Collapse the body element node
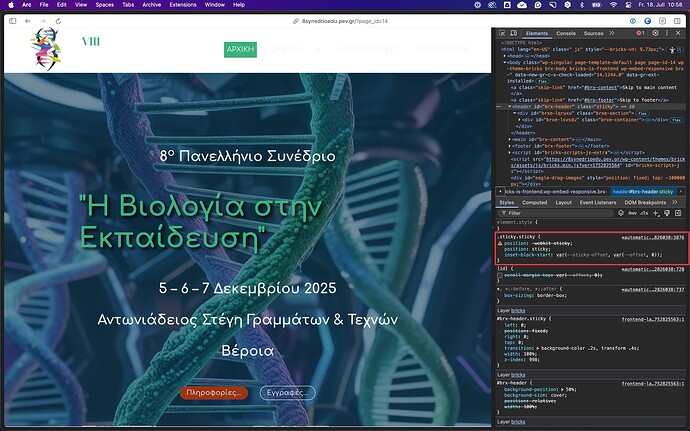This screenshot has height=431, width=690. 505,63
